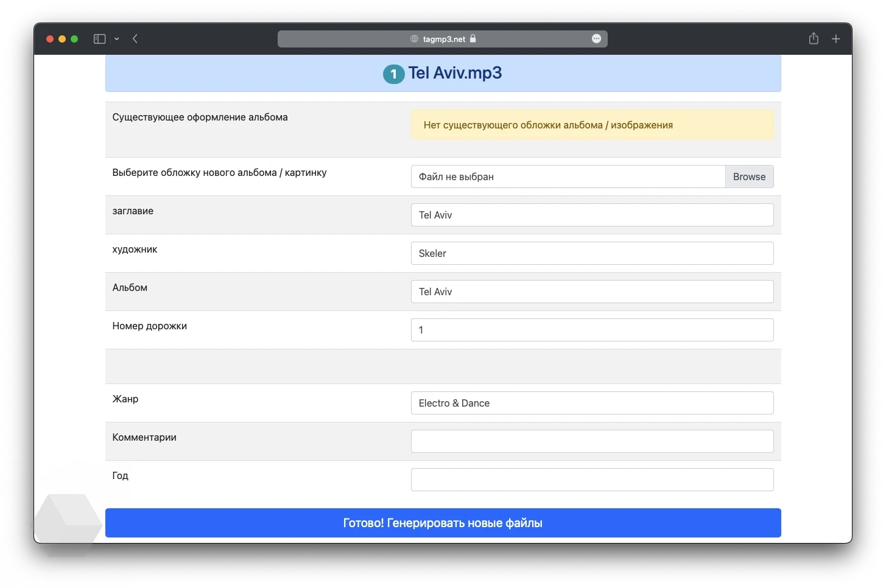Click the number 1 badge icon
Viewport: 886px width, 588px height.
click(393, 74)
